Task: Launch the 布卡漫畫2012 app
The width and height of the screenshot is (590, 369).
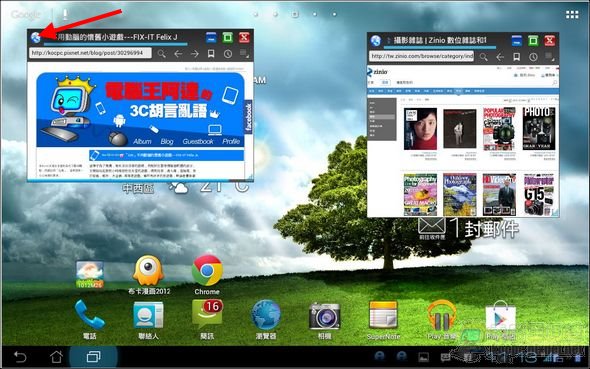Action: click(x=149, y=275)
